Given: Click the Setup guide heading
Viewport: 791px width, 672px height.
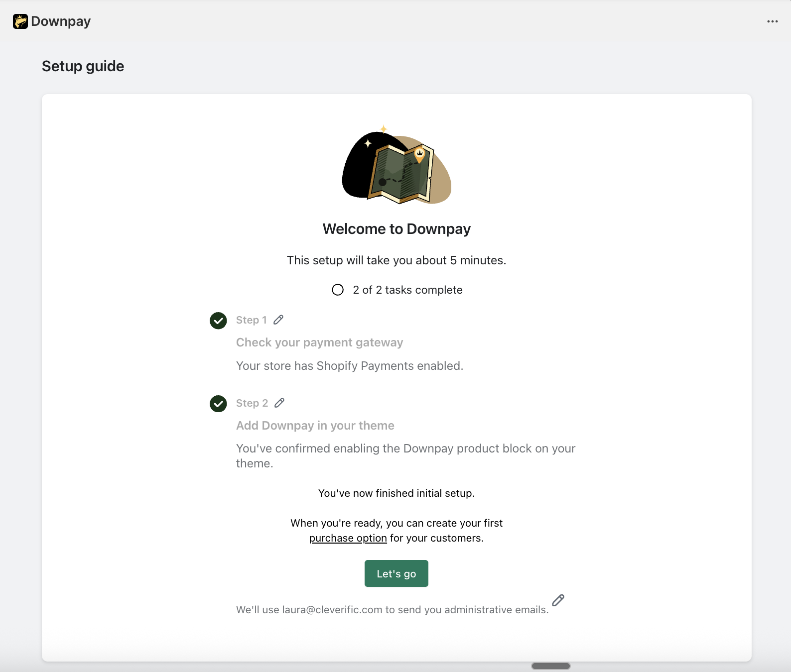Looking at the screenshot, I should coord(83,66).
